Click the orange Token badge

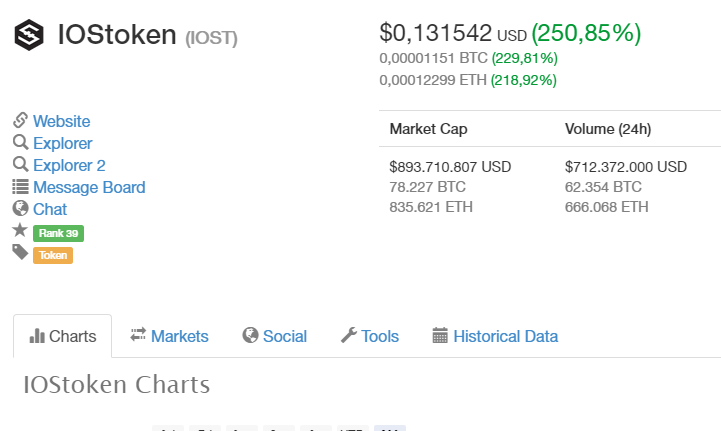(53, 255)
